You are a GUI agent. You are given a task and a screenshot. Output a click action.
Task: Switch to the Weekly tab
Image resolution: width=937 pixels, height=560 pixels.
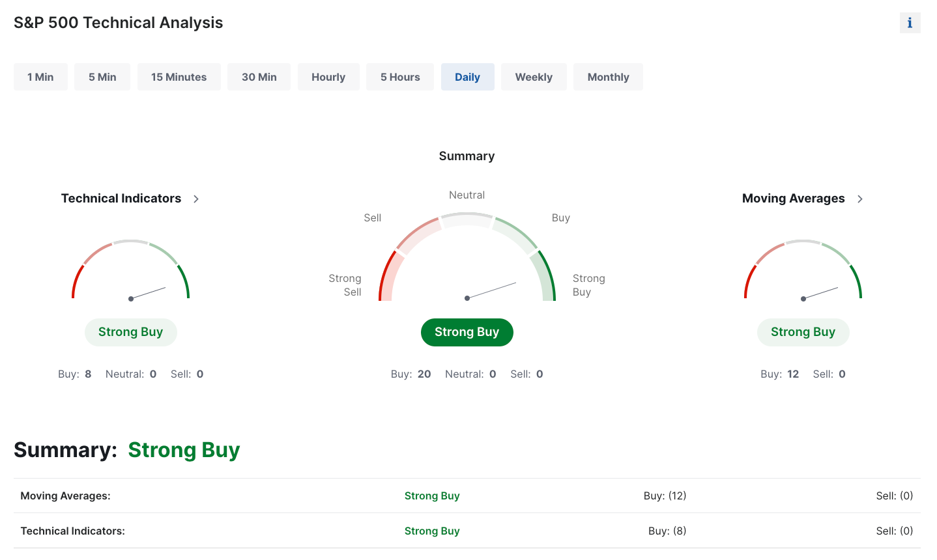tap(534, 77)
